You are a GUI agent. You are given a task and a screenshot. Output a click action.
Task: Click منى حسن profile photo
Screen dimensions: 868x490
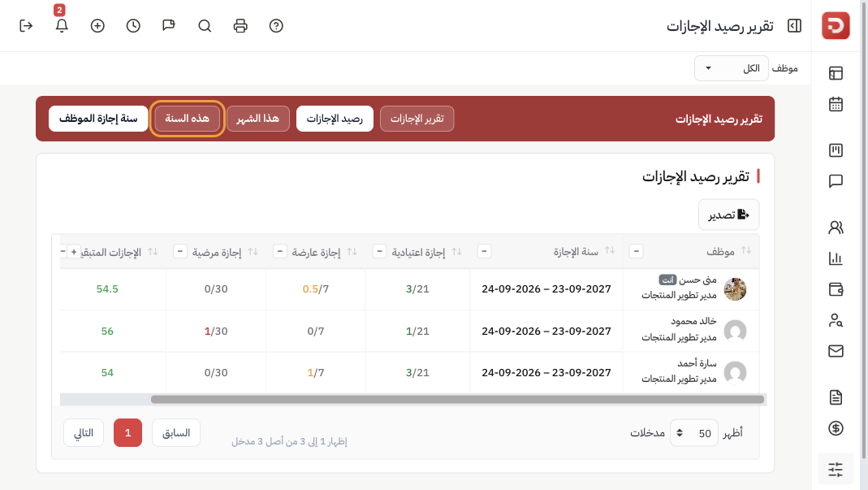735,289
